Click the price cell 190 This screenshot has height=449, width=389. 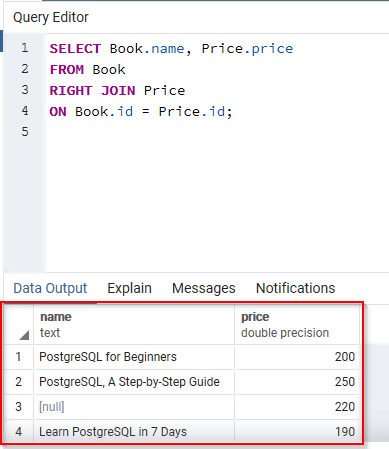coord(297,432)
